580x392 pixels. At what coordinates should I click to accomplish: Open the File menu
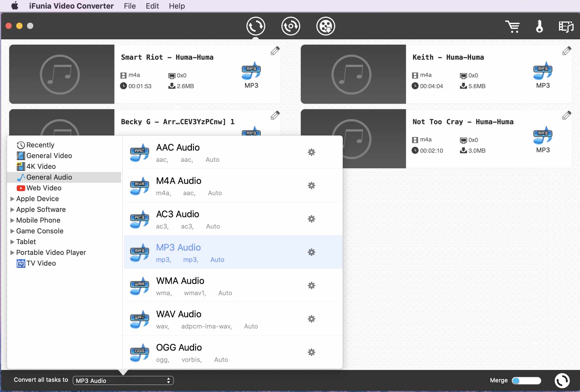[x=130, y=6]
